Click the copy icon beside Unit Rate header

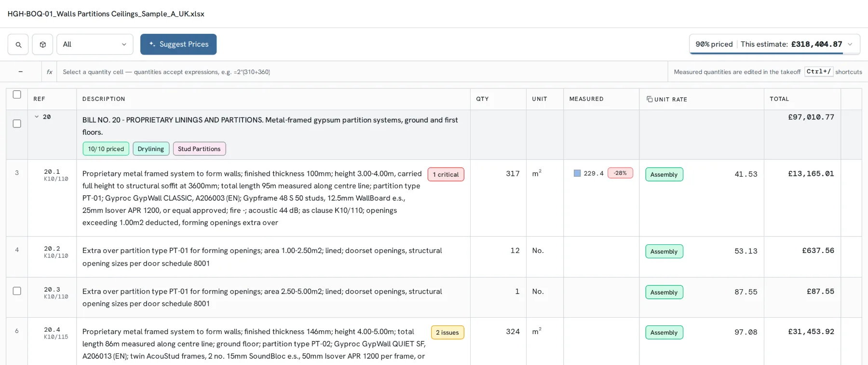click(x=650, y=99)
